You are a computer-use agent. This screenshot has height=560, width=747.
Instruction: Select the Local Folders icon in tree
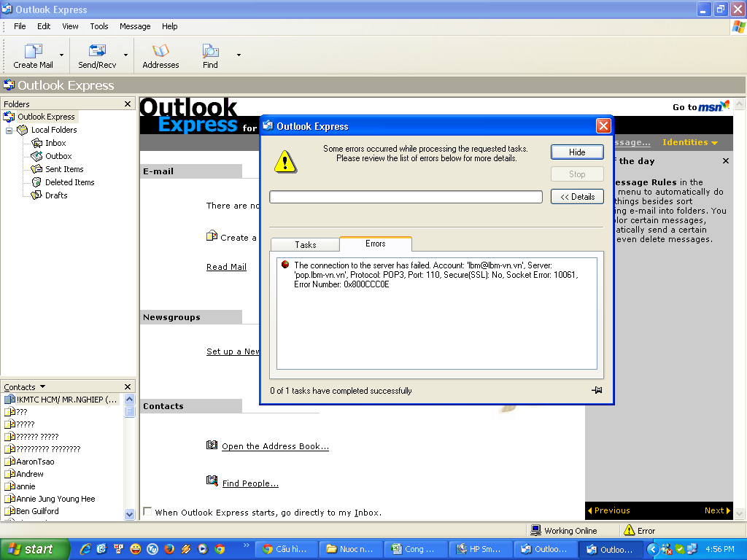23,130
